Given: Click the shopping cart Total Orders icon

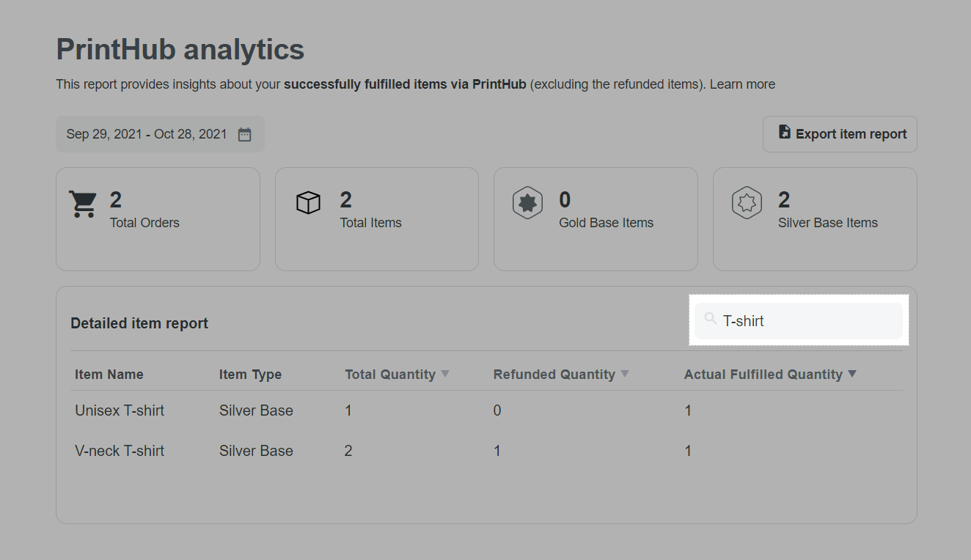Looking at the screenshot, I should click(83, 204).
